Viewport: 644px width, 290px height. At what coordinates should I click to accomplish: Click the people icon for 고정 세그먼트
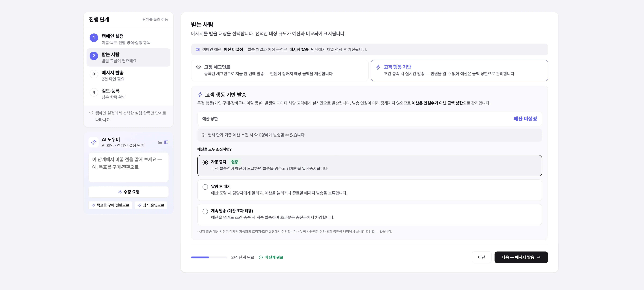[199, 67]
